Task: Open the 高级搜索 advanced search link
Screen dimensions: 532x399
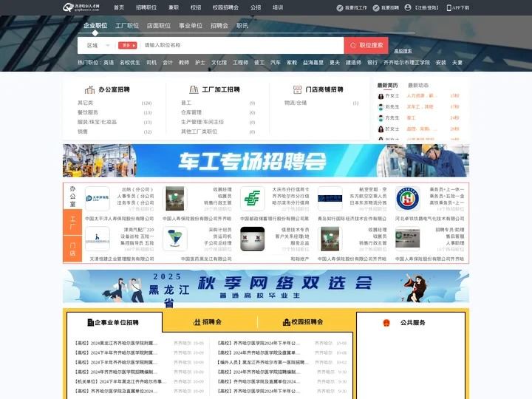Action: pos(403,51)
